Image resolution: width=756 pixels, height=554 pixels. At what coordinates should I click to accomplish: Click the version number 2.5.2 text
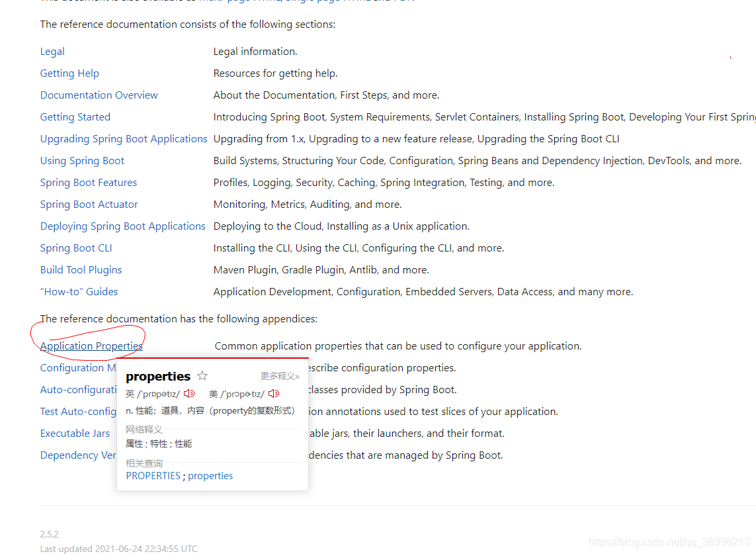click(x=49, y=534)
